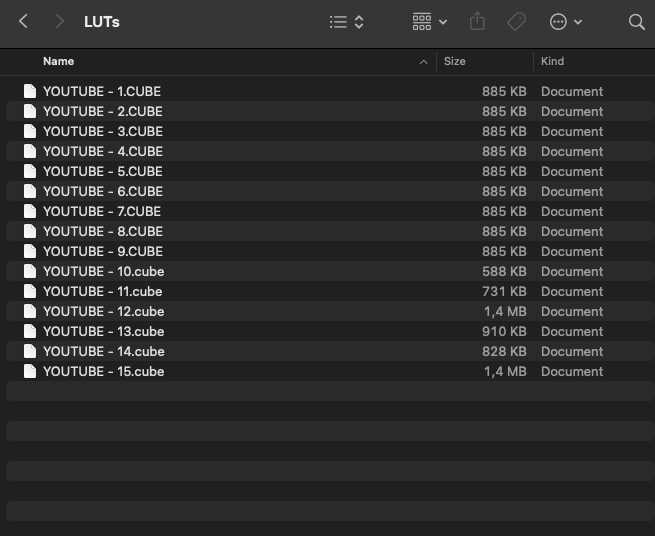Select YOUTUBE - 13.cube in list
This screenshot has height=536, width=655.
pos(103,331)
